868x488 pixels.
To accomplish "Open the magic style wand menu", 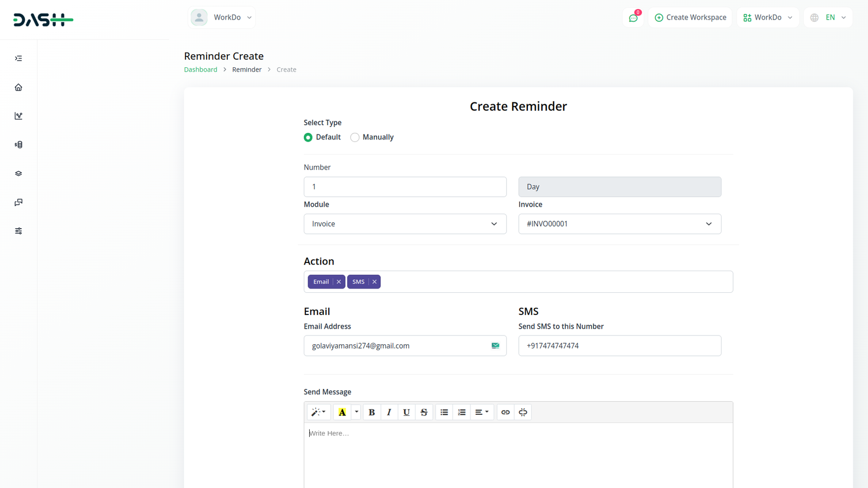I will pos(318,412).
